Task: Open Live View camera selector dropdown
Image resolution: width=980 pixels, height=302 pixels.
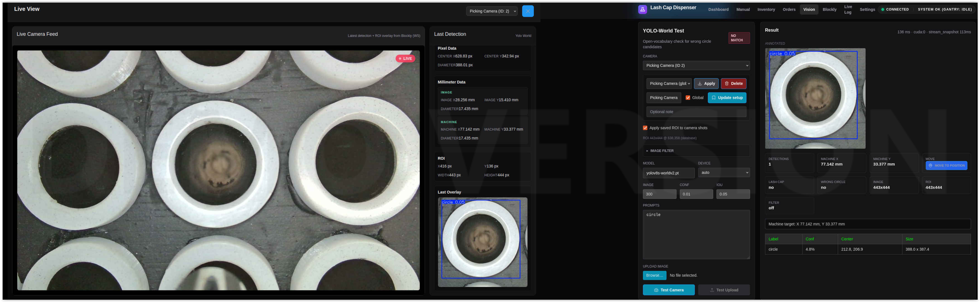Action: [492, 11]
